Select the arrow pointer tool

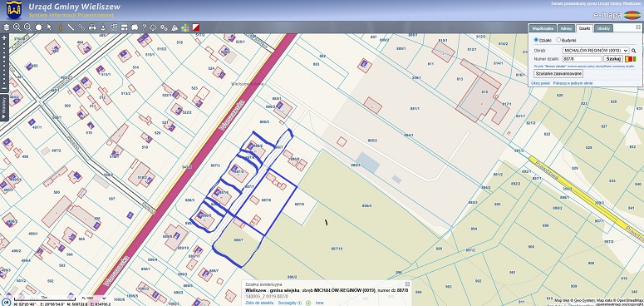(x=49, y=27)
